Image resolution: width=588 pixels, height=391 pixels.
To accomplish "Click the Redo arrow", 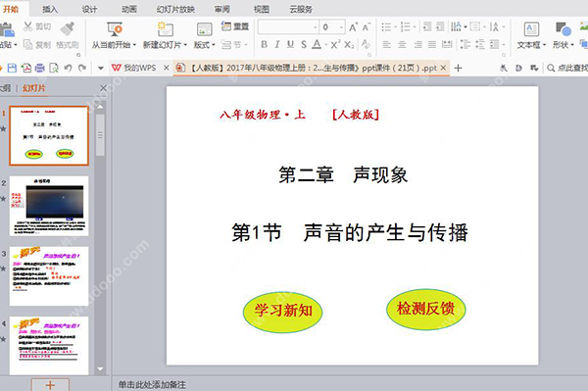I will click(82, 68).
